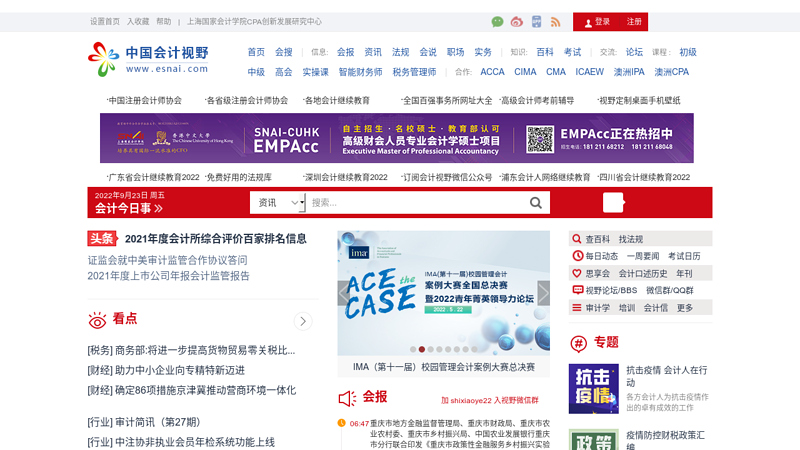Open 加 shixiaoye22 入视野微信群 link

[490, 401]
